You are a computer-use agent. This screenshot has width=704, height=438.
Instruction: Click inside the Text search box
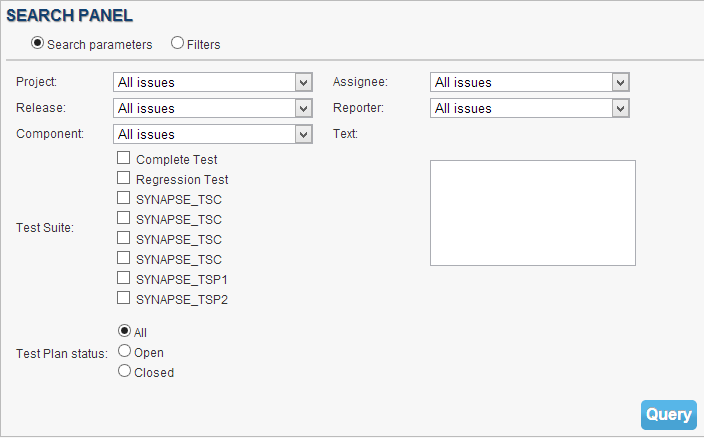click(532, 212)
